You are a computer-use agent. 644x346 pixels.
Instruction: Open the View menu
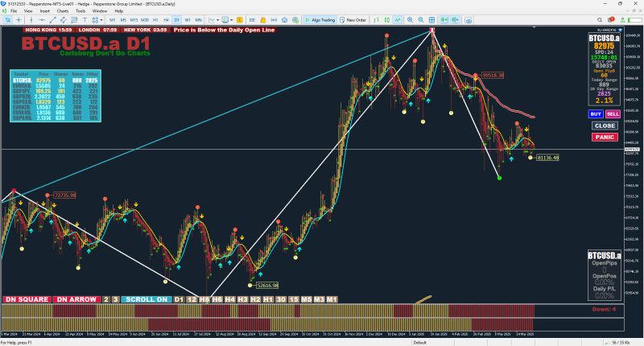point(28,11)
